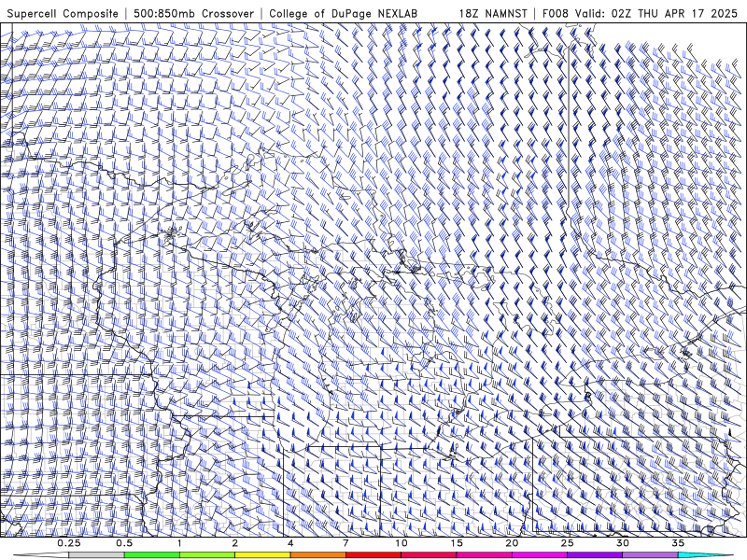Click the "20" legend value
Viewport: 747px width, 560px height.
pyautogui.click(x=512, y=543)
